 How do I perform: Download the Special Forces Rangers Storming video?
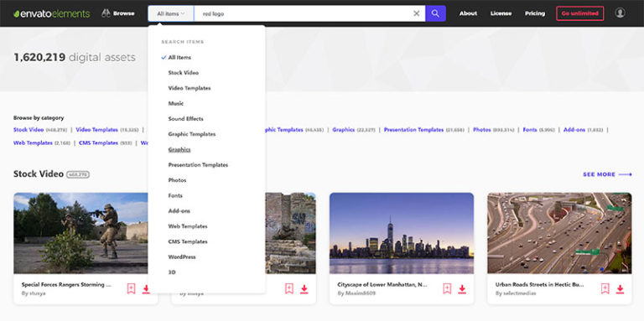coord(146,289)
